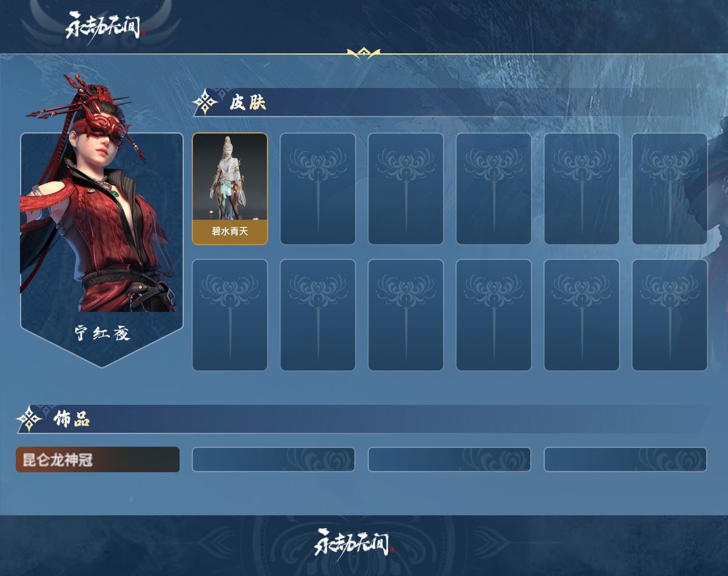Viewport: 728px width, 576px height.
Task: Click the bottom Naraka Bladepoint footer logo
Action: pyautogui.click(x=354, y=542)
